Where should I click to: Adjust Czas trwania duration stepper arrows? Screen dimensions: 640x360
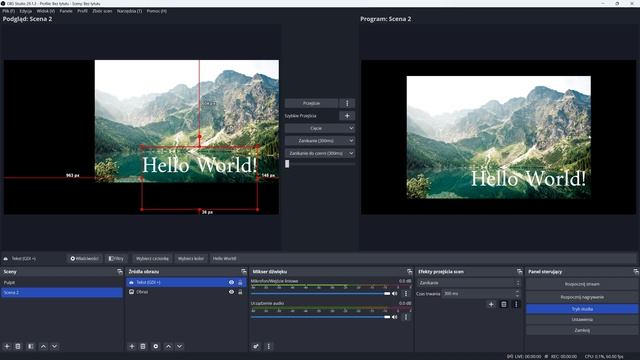518,293
